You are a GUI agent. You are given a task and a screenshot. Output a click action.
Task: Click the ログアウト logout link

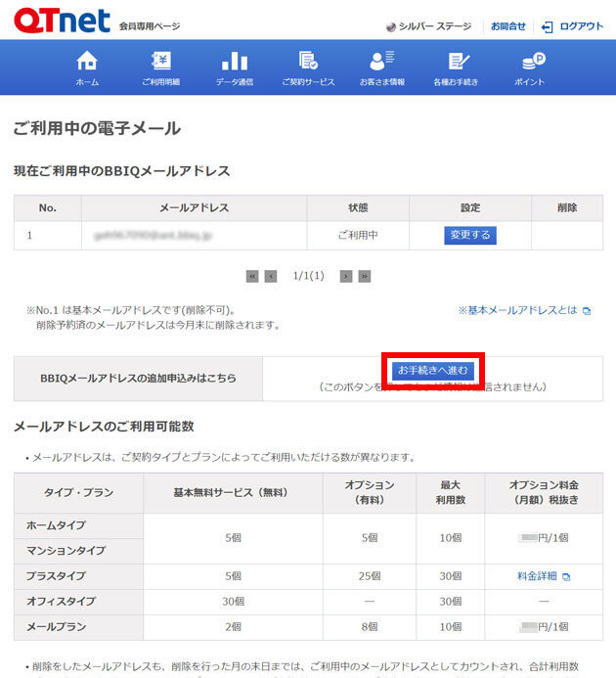tap(573, 26)
